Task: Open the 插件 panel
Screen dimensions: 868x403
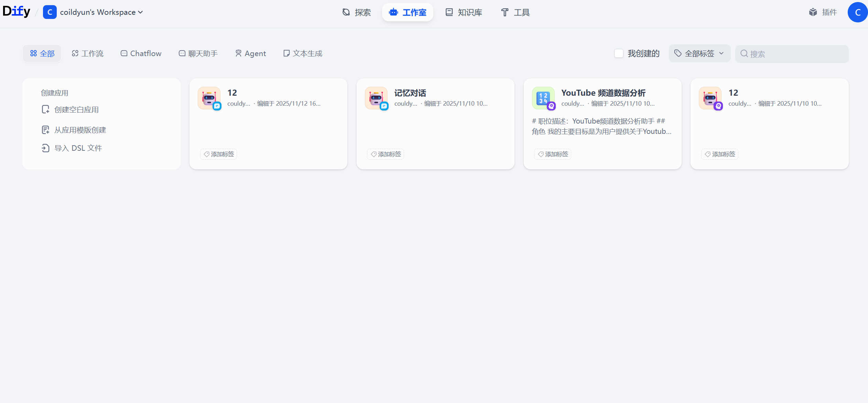Action: (823, 12)
